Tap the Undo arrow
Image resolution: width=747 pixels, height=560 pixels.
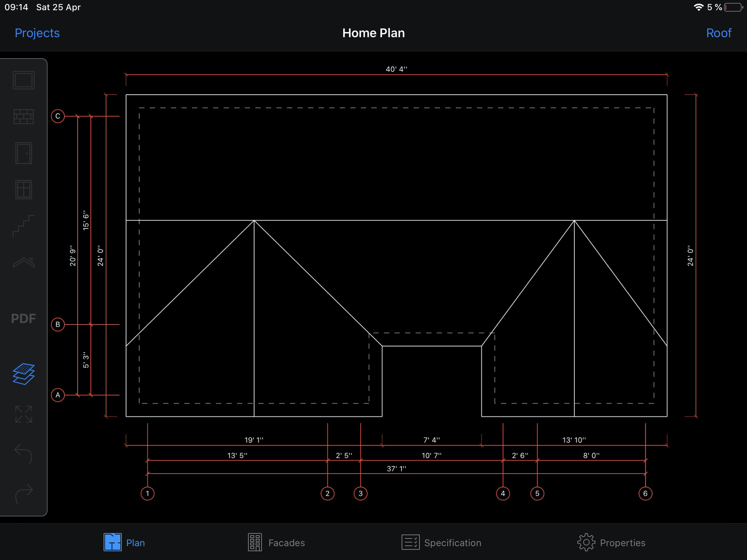point(24,454)
